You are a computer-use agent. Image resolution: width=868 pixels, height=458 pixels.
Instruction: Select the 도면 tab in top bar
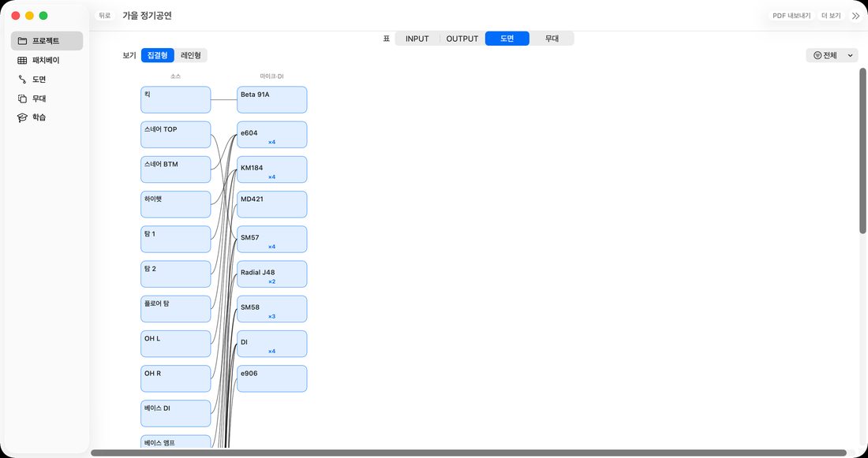pyautogui.click(x=507, y=39)
